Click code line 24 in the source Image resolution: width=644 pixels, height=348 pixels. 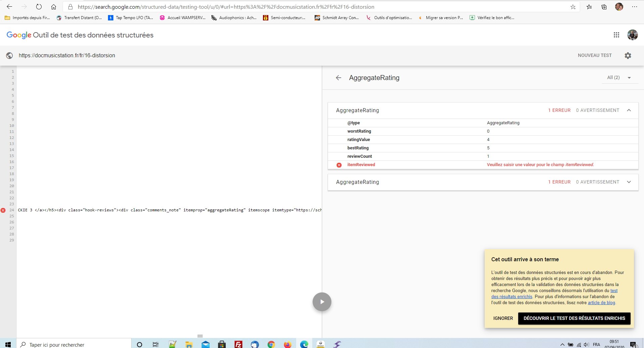169,210
